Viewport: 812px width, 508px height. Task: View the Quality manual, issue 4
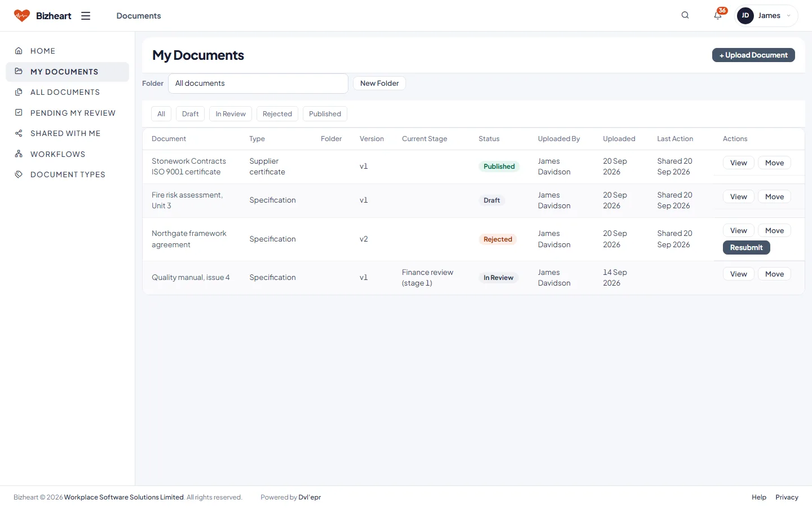(739, 274)
